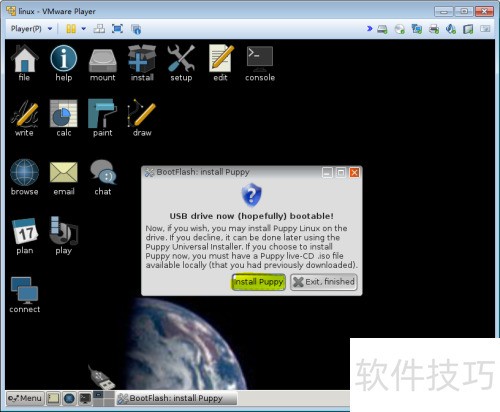Click the terminal launcher in taskbar

[85, 398]
